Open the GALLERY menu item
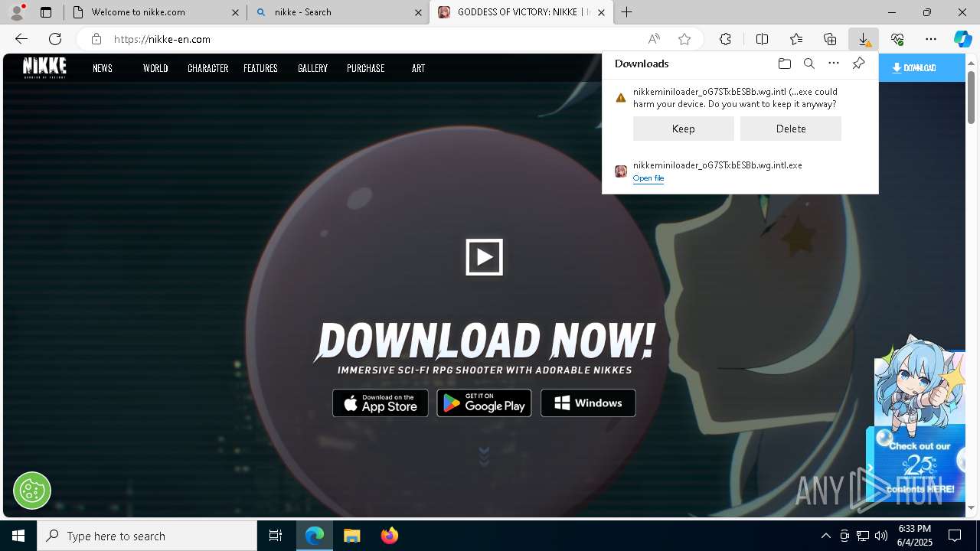 point(312,68)
